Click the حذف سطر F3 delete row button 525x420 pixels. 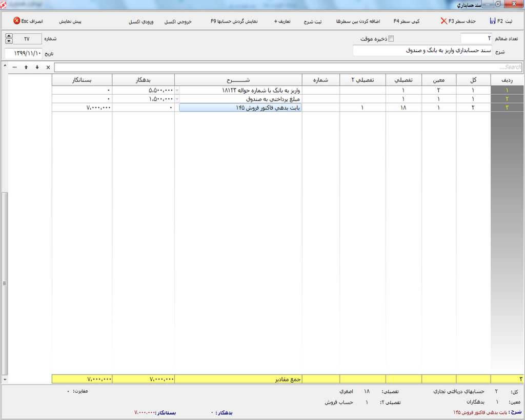[458, 21]
